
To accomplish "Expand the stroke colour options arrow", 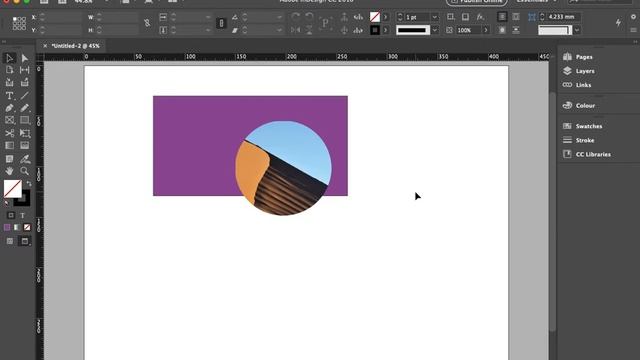I will (x=386, y=30).
